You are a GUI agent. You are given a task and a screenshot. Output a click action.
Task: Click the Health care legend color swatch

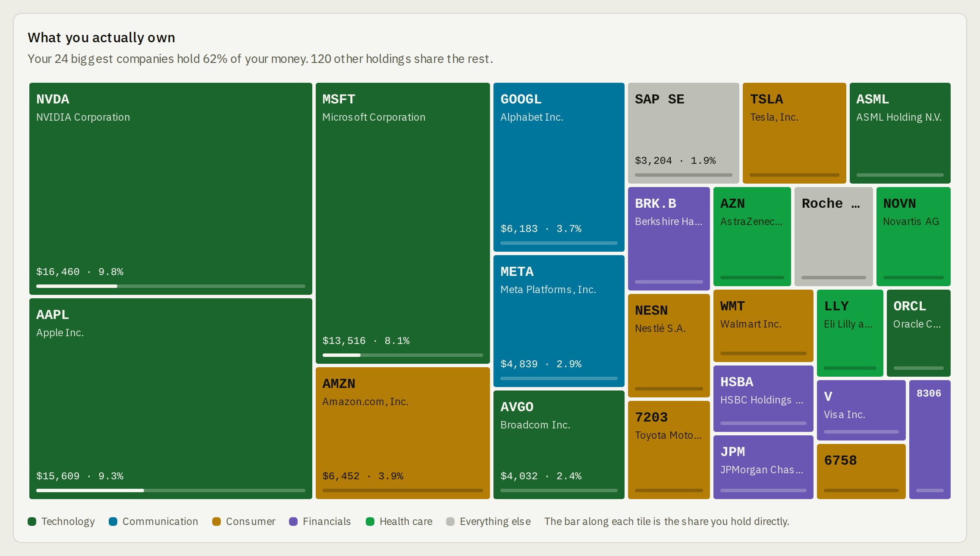point(370,522)
